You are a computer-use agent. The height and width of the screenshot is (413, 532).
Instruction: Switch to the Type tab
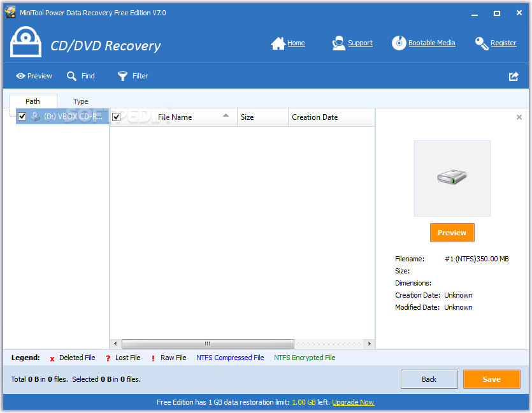[81, 101]
